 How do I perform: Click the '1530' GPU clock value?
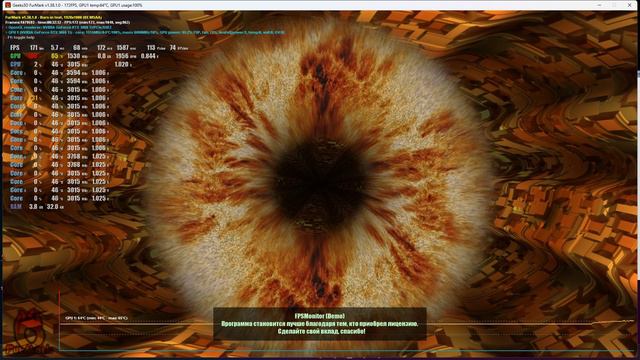(x=73, y=56)
